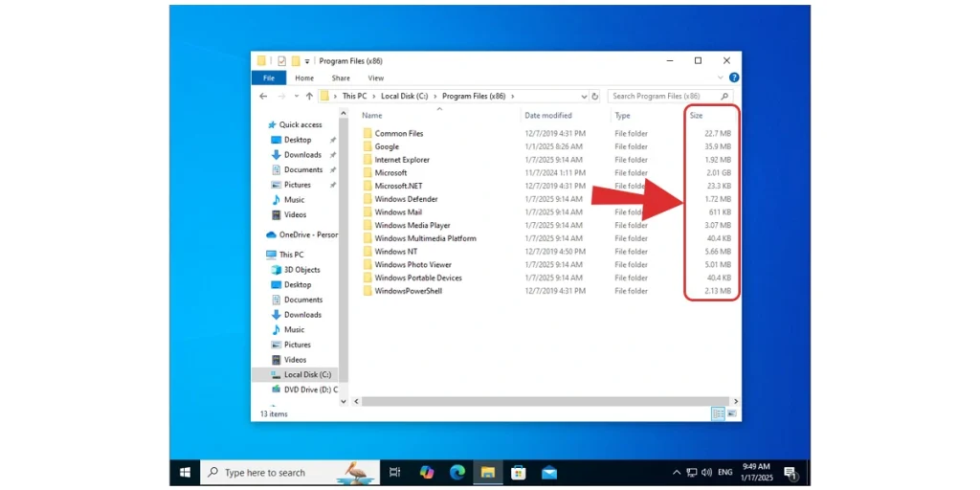The width and height of the screenshot is (980, 490).
Task: Switch to Details view using bottom-right toggle
Action: (x=718, y=413)
